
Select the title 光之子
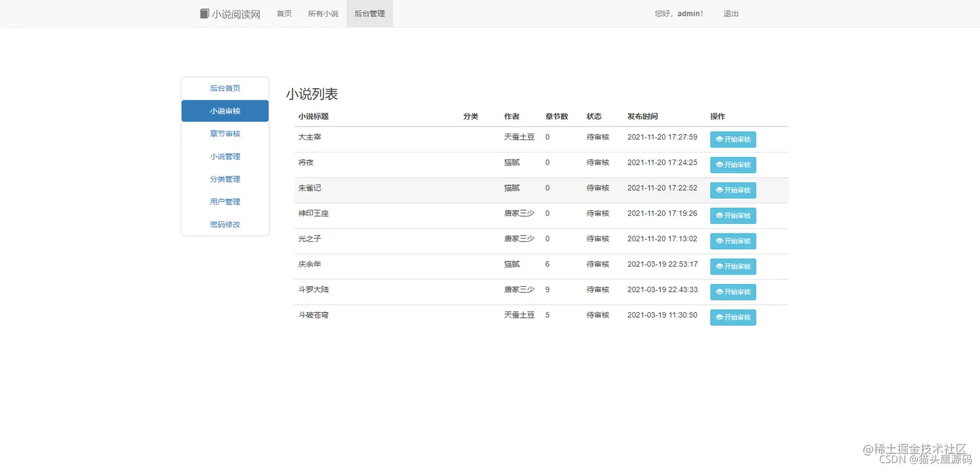point(310,239)
